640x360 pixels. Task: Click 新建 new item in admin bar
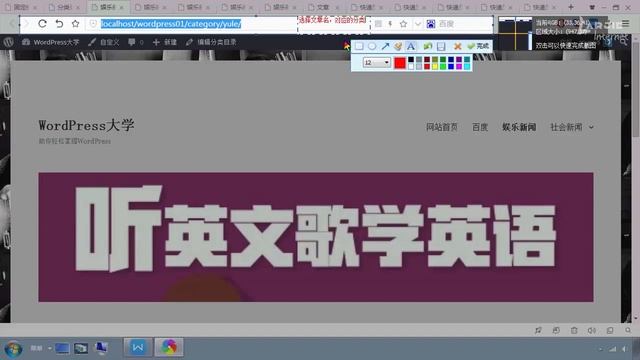pos(164,42)
